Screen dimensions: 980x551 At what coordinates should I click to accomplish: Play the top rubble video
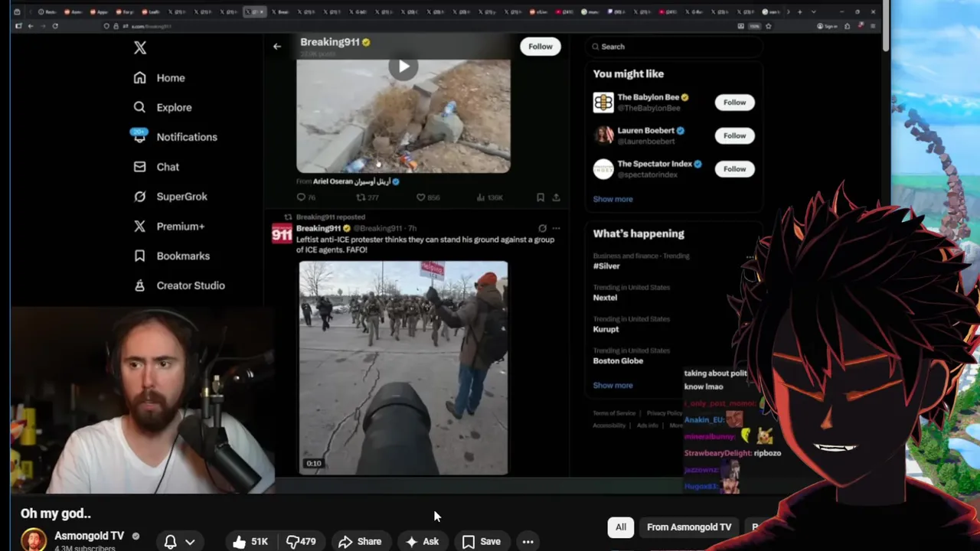[403, 67]
